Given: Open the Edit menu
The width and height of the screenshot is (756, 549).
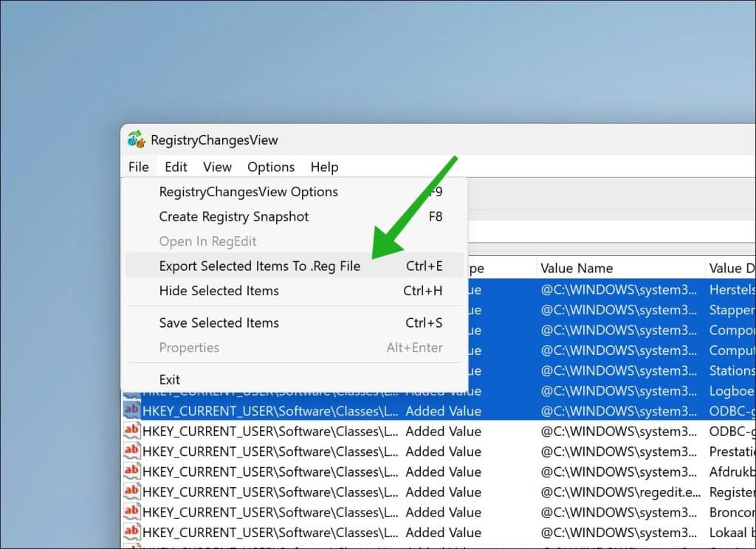Looking at the screenshot, I should tap(176, 167).
